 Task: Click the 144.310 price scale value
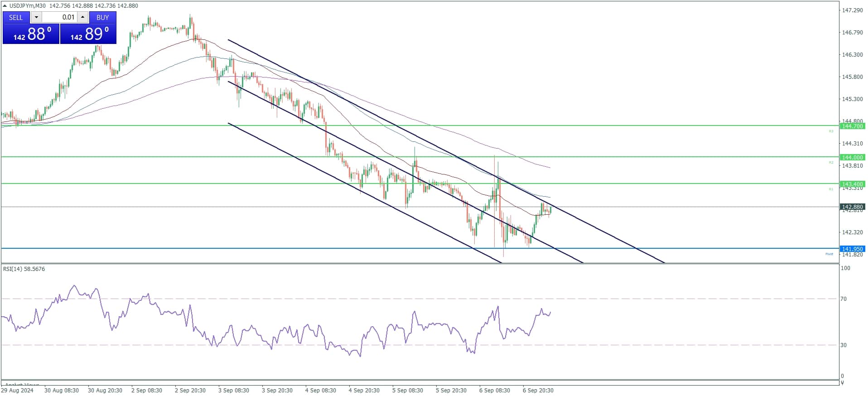point(852,143)
